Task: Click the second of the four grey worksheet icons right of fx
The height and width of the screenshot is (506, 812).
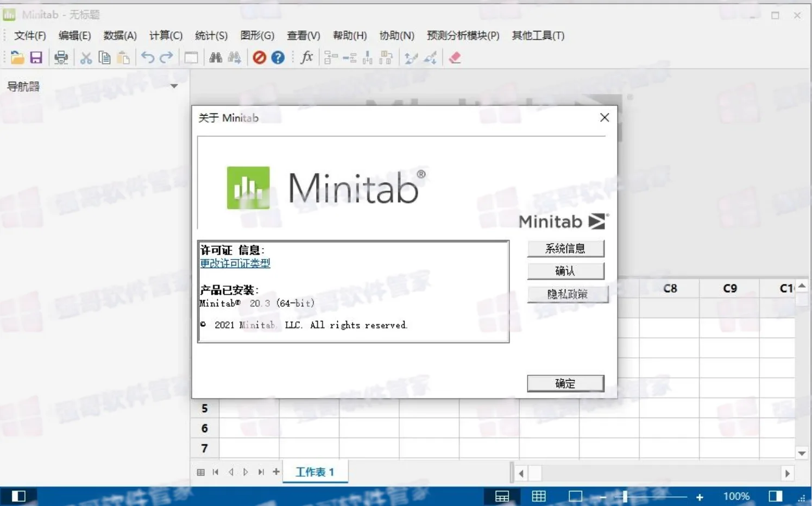Action: (349, 58)
